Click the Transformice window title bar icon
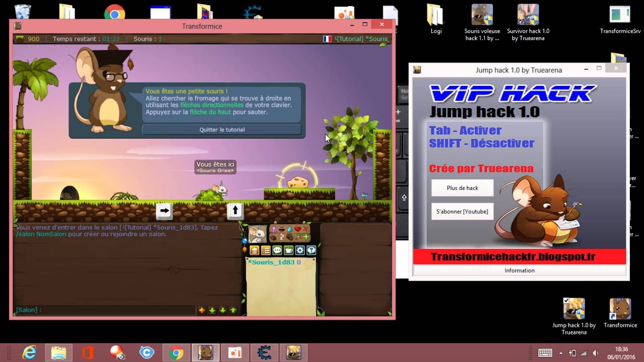Image resolution: width=644 pixels, height=362 pixels. click(x=18, y=26)
